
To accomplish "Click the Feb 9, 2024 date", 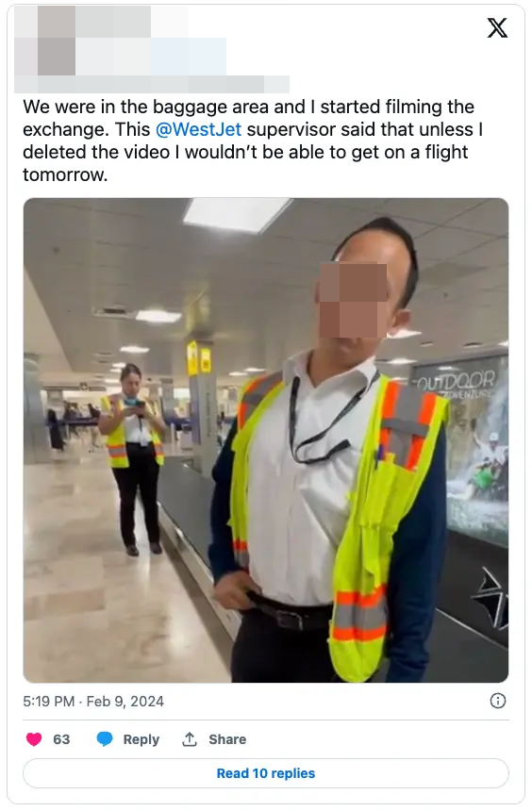I will pos(125,702).
